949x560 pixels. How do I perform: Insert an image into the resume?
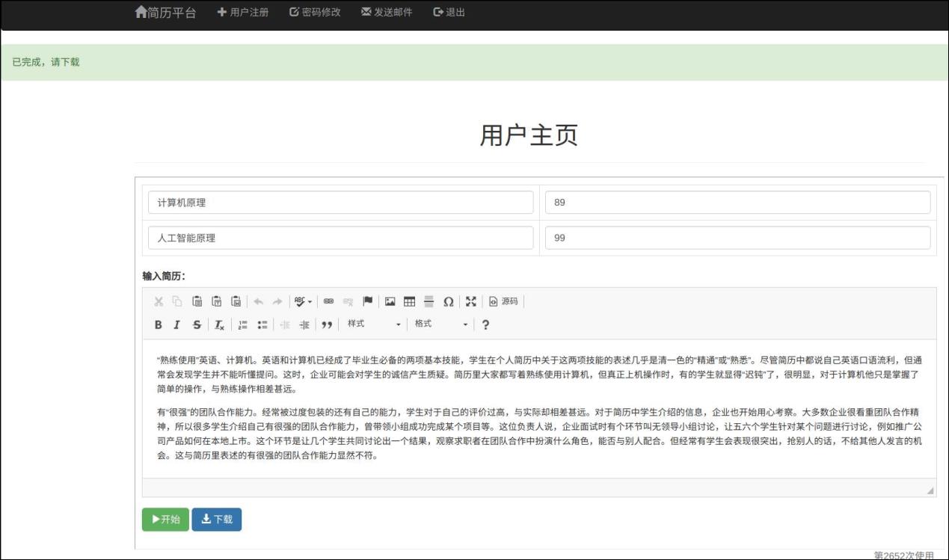click(390, 301)
